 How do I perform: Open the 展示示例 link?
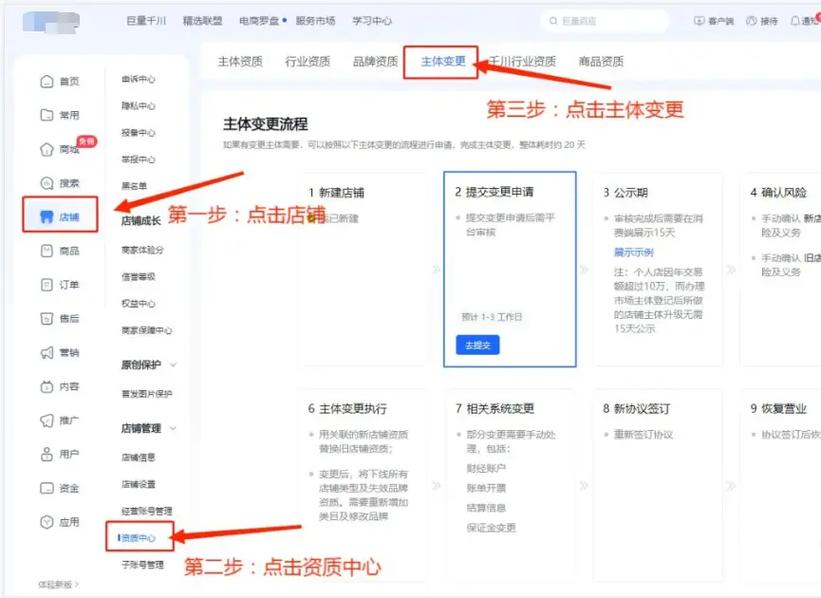tap(634, 252)
